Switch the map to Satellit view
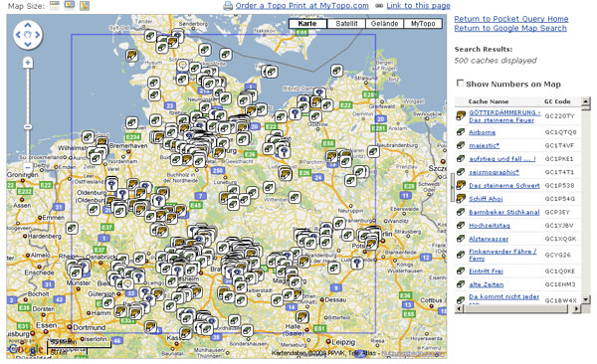 [x=346, y=24]
